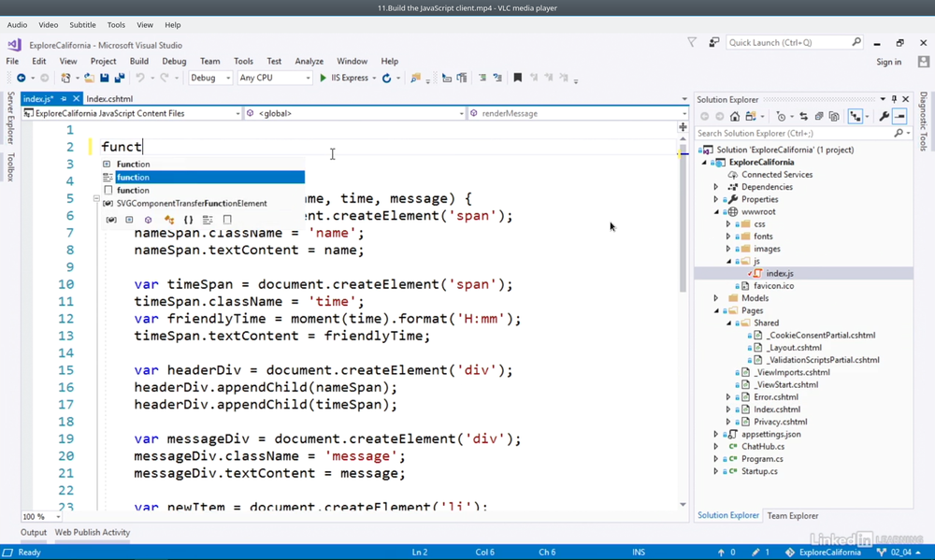Click the account avatar icon near Sign in
Screen dimensions: 935x560
tap(924, 62)
